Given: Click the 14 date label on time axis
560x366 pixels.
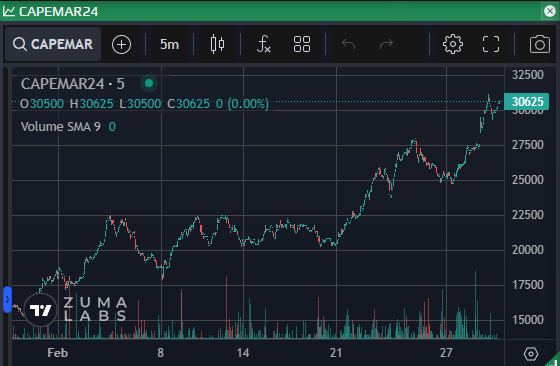Looking at the screenshot, I should (x=243, y=353).
